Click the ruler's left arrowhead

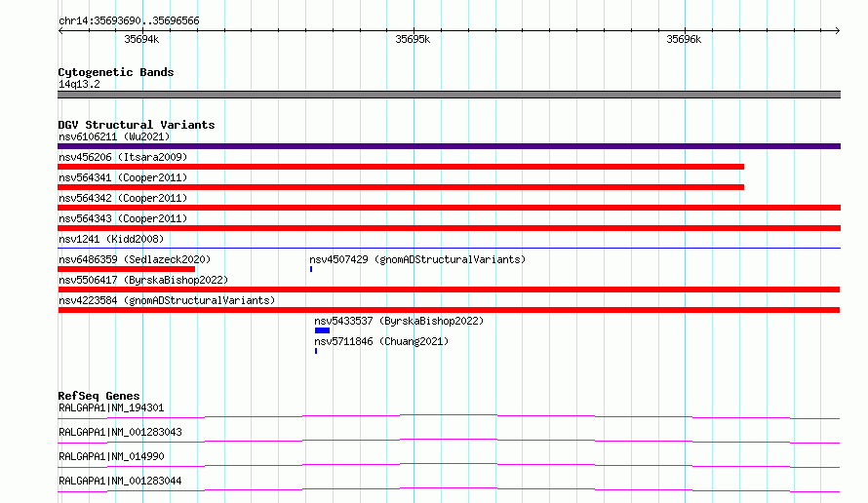(x=60, y=30)
